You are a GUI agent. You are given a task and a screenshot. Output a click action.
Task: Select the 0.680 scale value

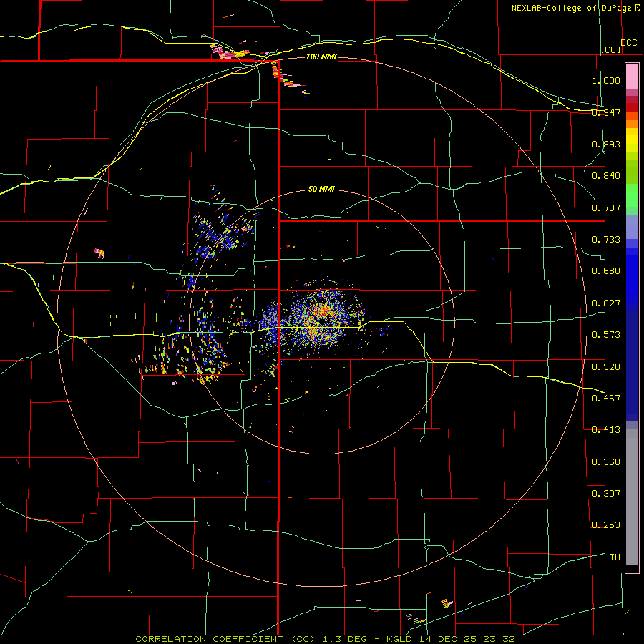(x=606, y=271)
